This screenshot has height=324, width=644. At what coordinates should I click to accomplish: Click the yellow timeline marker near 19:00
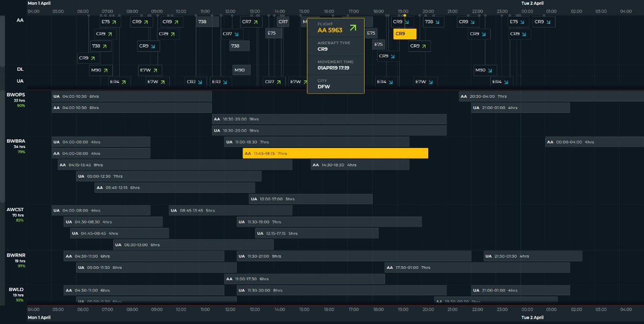(x=405, y=15)
